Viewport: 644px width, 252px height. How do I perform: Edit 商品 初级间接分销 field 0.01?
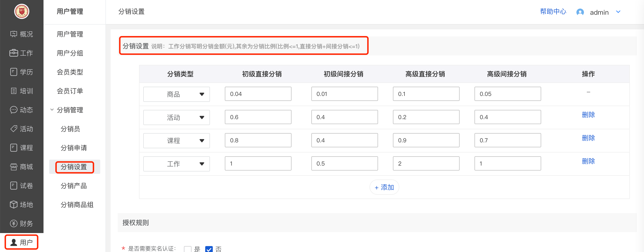(344, 94)
